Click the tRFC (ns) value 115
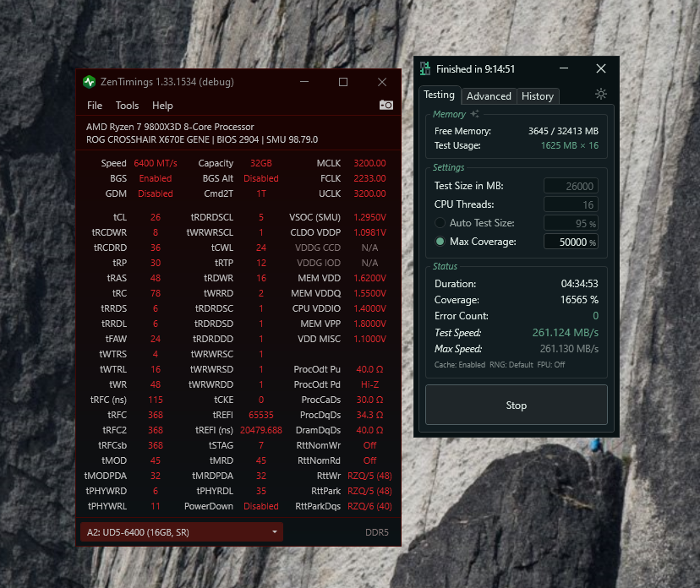This screenshot has width=700, height=588. point(156,400)
